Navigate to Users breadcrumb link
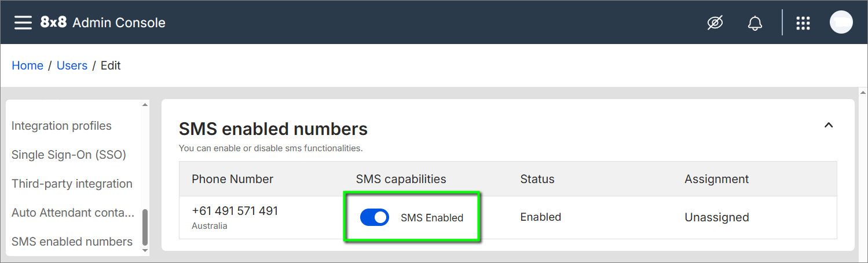This screenshot has height=263, width=868. click(x=72, y=65)
